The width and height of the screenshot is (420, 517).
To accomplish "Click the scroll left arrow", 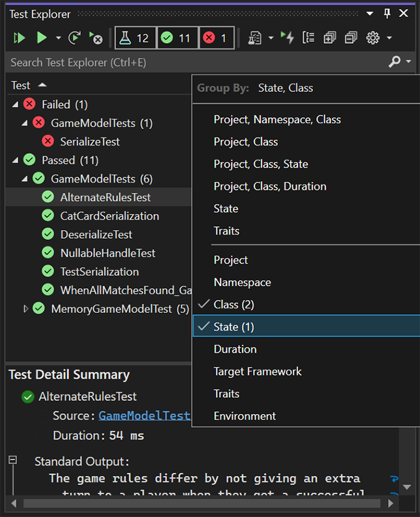I will point(14,503).
